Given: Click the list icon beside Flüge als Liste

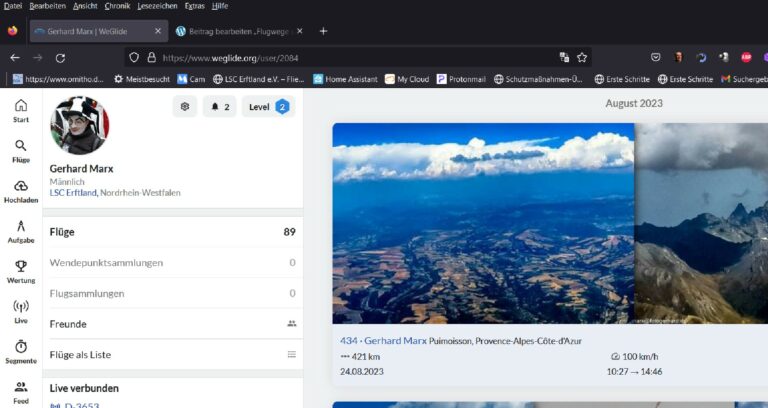Looking at the screenshot, I should (x=291, y=354).
